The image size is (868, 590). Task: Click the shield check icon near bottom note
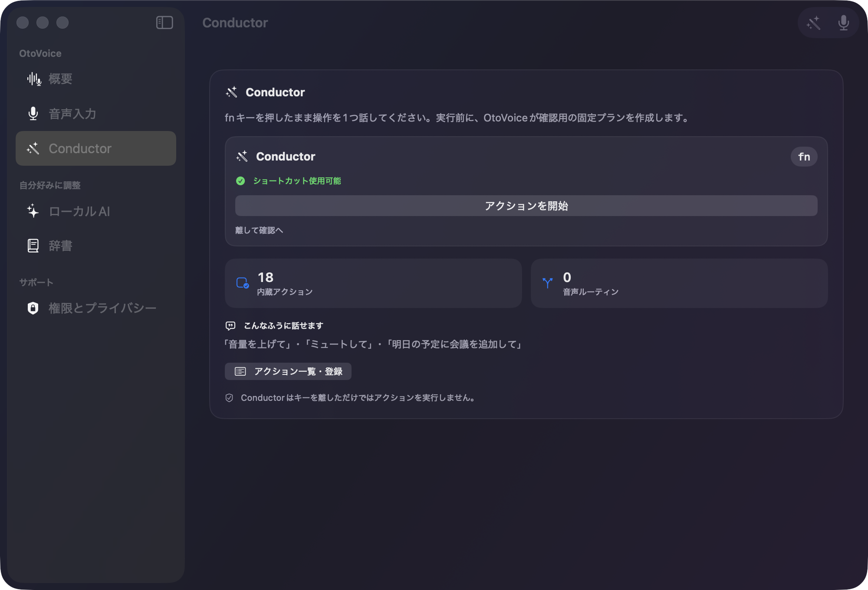tap(230, 398)
